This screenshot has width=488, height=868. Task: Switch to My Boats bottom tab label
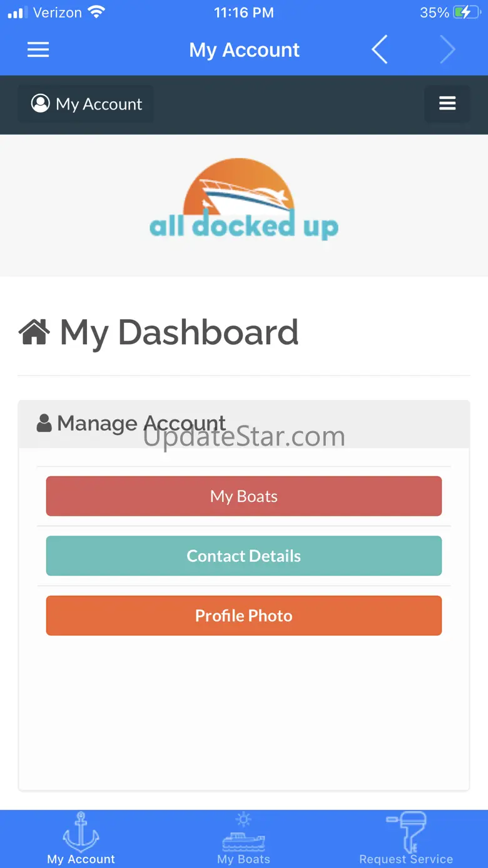[x=244, y=859]
